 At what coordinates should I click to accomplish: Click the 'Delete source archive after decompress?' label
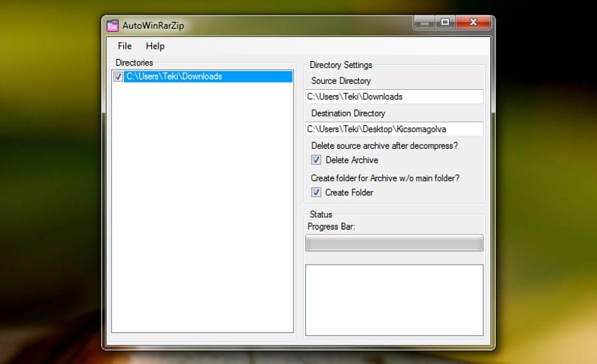point(384,146)
